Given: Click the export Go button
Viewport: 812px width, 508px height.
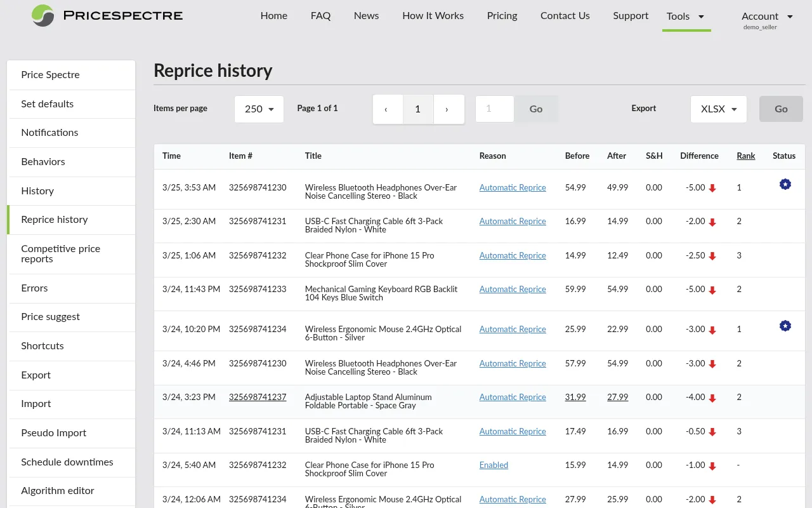Looking at the screenshot, I should [x=781, y=109].
